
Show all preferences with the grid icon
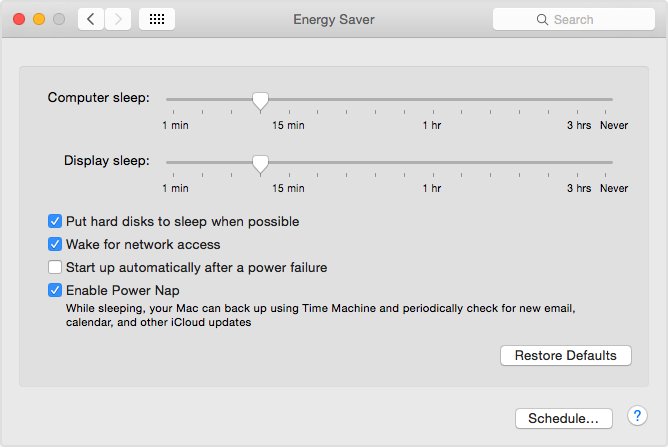click(x=157, y=19)
